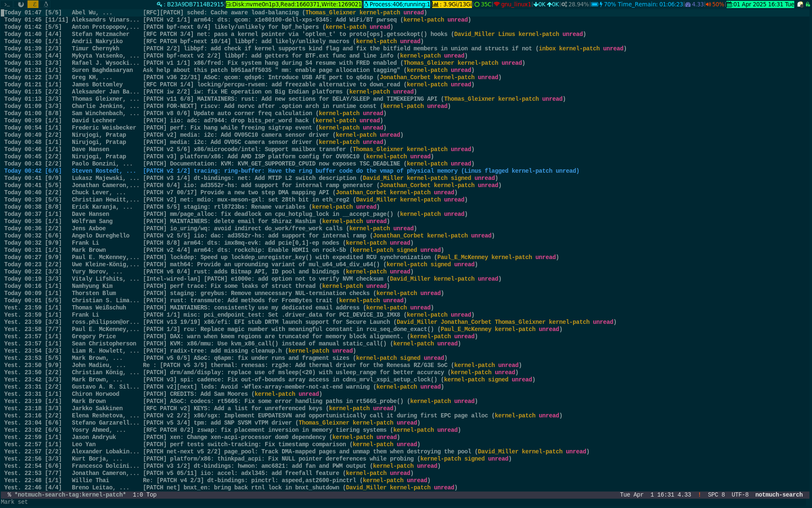812x508 pixels.
Task: Click the green lock tray icon
Action: [x=808, y=4]
